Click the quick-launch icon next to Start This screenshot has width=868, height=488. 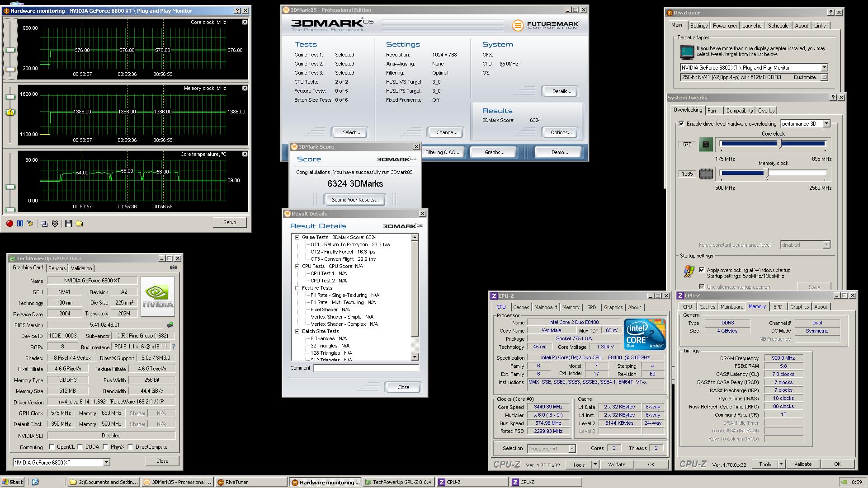click(x=35, y=482)
